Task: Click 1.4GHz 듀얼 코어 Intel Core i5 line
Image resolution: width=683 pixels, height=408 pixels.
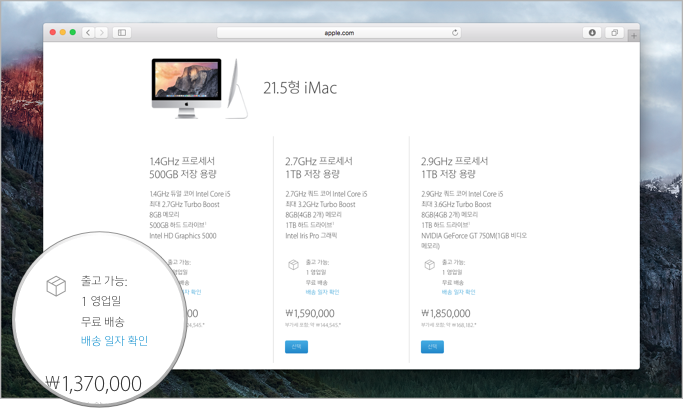Action: pyautogui.click(x=190, y=194)
